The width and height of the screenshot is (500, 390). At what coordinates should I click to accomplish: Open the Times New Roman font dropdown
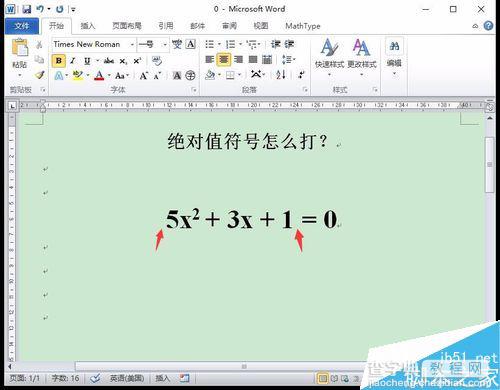coord(132,44)
